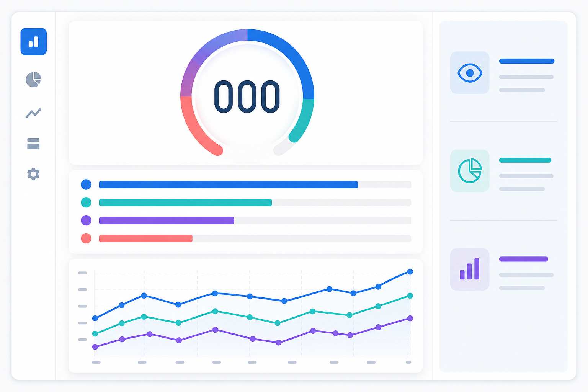Click the coral red progress bar

pyautogui.click(x=146, y=238)
